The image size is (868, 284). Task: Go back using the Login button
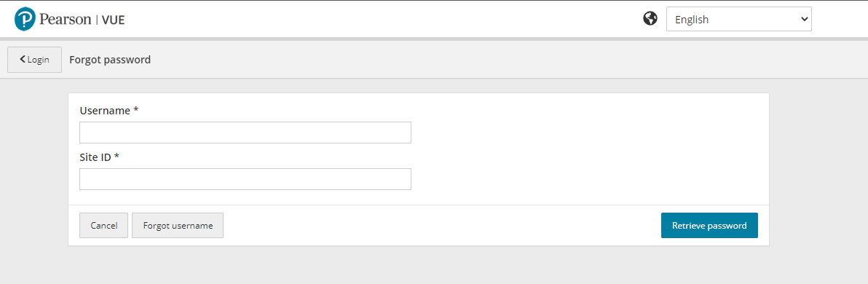[34, 60]
